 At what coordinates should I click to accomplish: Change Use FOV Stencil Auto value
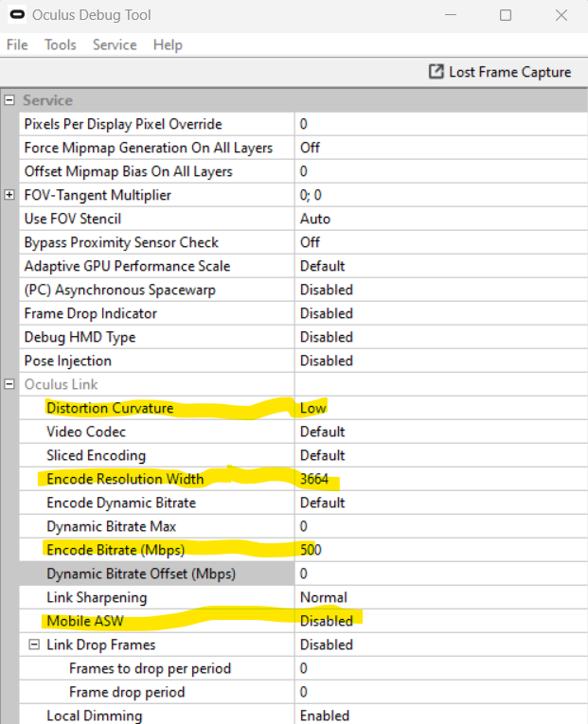point(441,219)
